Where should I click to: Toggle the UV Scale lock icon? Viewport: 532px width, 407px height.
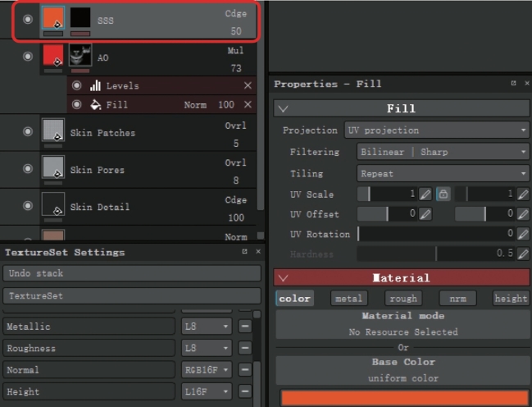(443, 194)
